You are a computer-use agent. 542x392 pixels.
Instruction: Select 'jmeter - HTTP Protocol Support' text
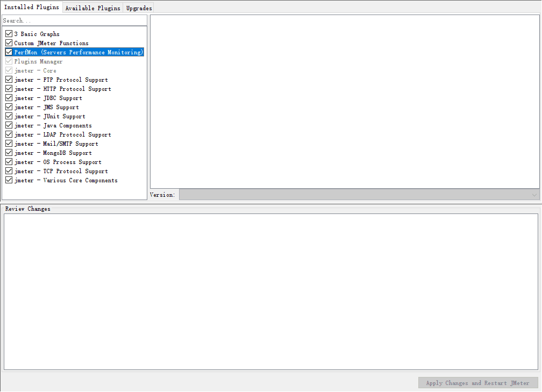62,89
